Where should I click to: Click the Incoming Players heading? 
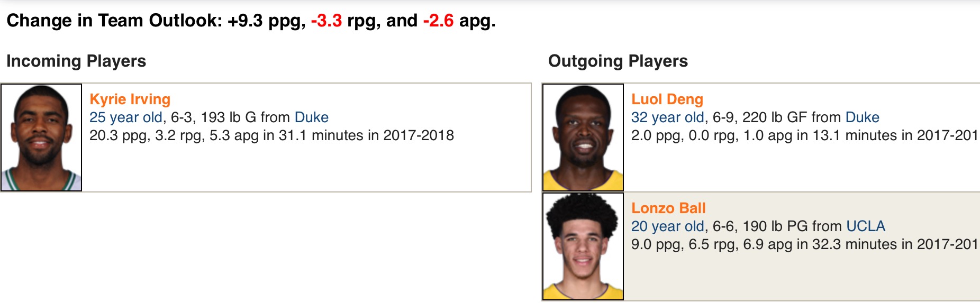coord(76,61)
